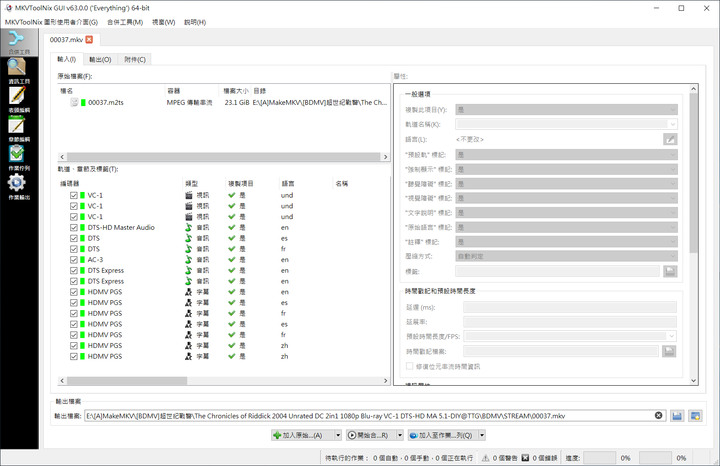Click the browse icon for timestamp file
This screenshot has width=720, height=466.
(669, 351)
